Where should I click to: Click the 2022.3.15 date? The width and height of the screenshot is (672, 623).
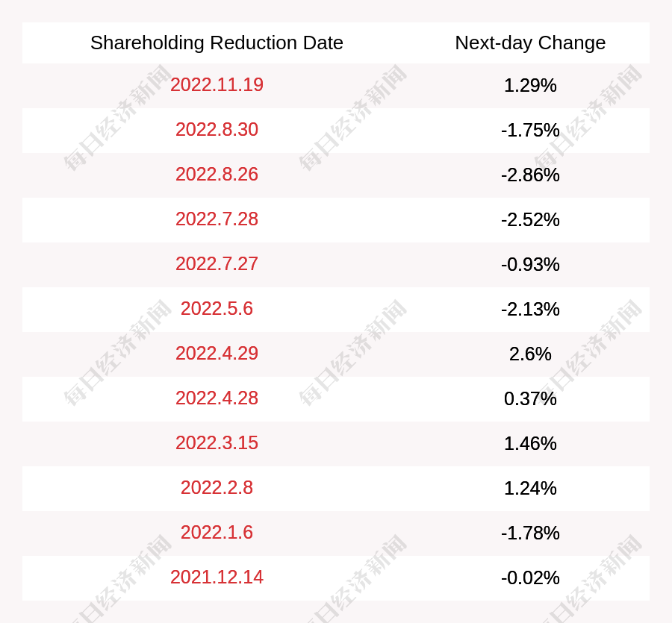217,442
